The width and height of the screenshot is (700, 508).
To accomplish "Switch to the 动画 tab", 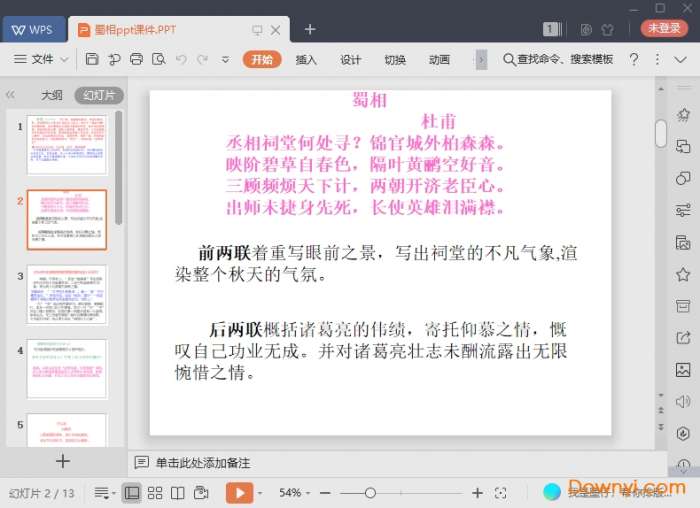I will [x=439, y=60].
